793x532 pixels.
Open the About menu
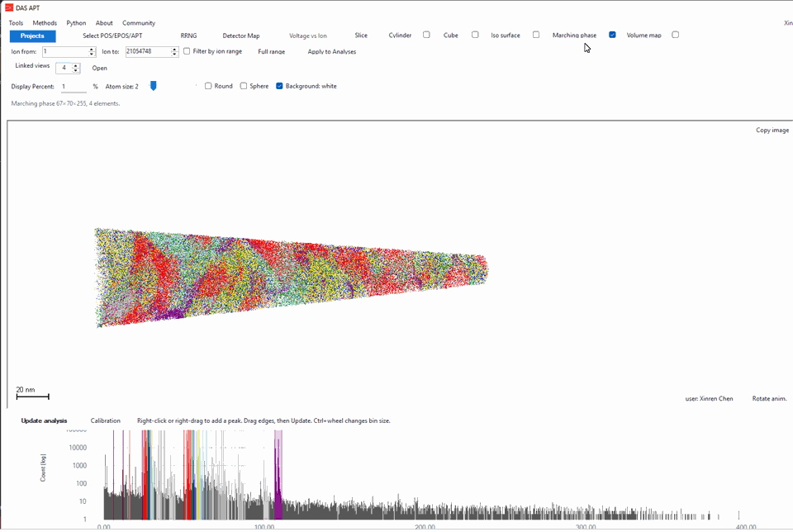(104, 23)
